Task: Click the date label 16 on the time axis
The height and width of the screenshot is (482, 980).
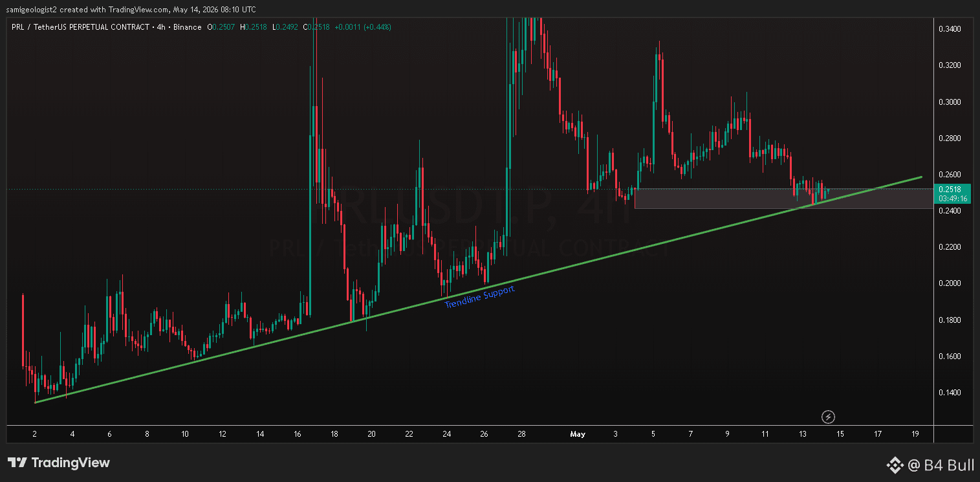Action: click(298, 434)
